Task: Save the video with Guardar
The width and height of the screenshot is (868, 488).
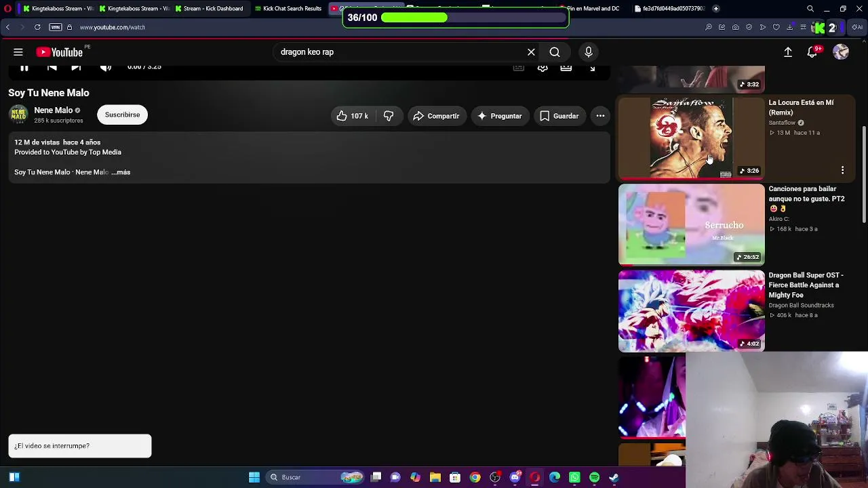Action: tap(559, 116)
